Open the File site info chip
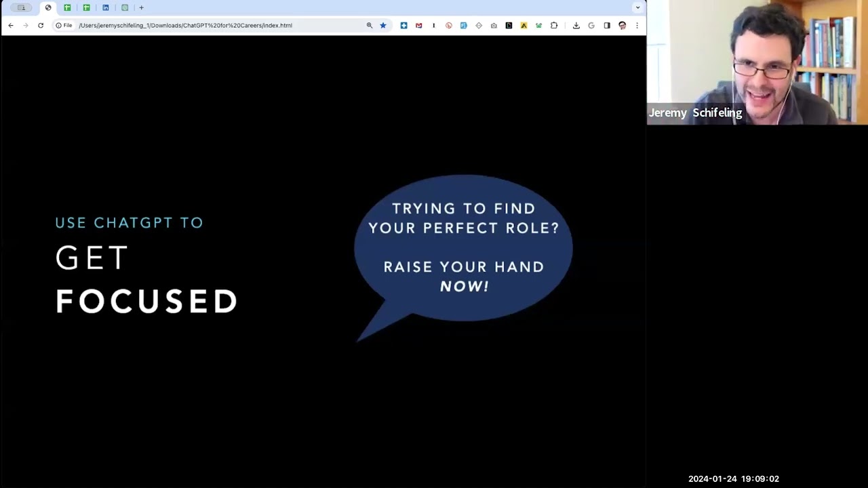The height and width of the screenshot is (488, 868). point(64,25)
